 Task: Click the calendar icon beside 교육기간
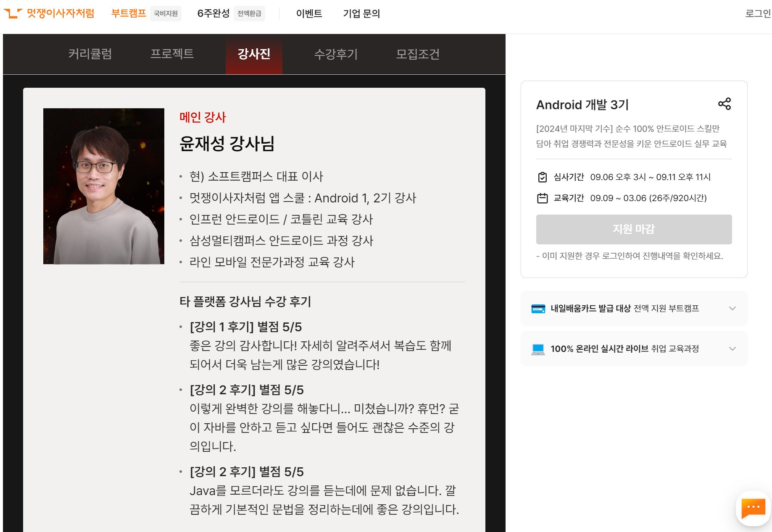(543, 198)
